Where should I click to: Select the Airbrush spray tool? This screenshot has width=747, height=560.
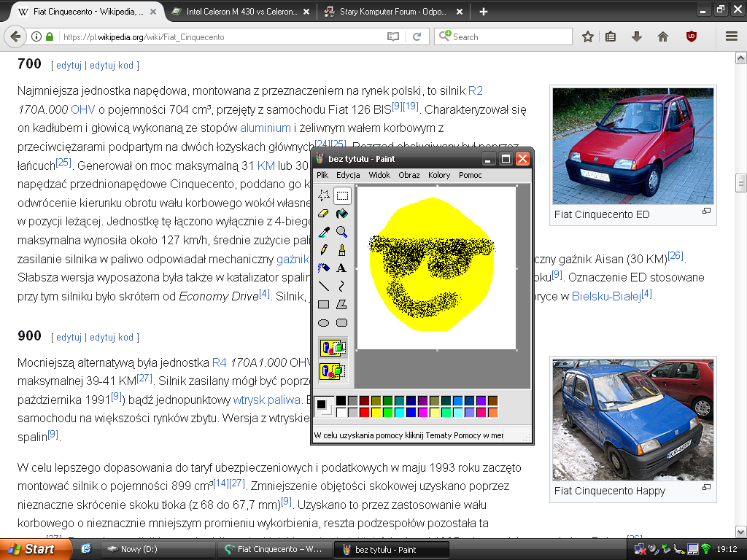323,268
